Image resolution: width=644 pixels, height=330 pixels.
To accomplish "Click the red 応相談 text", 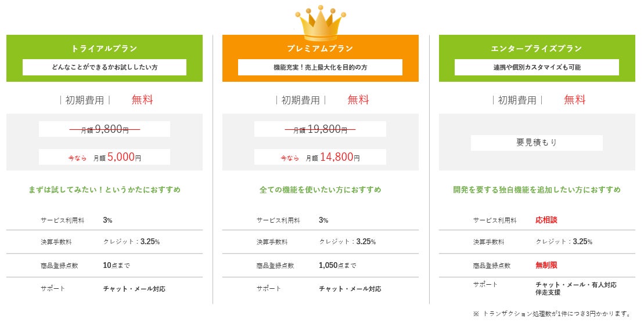I will coord(546,220).
